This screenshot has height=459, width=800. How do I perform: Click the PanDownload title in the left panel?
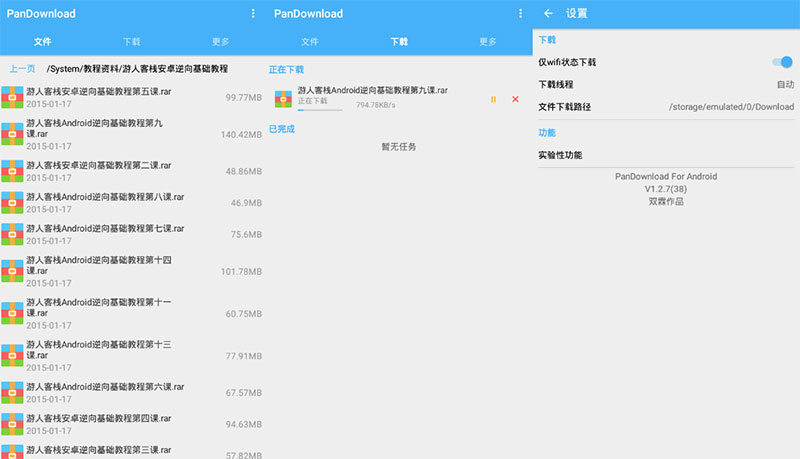tap(41, 14)
